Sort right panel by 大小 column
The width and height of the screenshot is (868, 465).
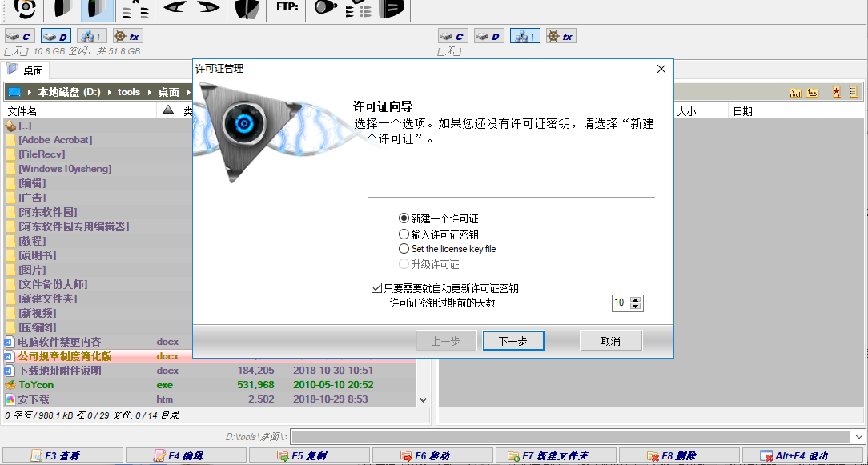click(686, 111)
